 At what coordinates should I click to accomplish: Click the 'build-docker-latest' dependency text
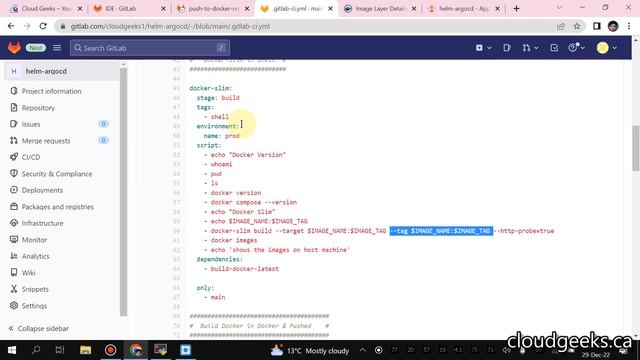pos(244,269)
